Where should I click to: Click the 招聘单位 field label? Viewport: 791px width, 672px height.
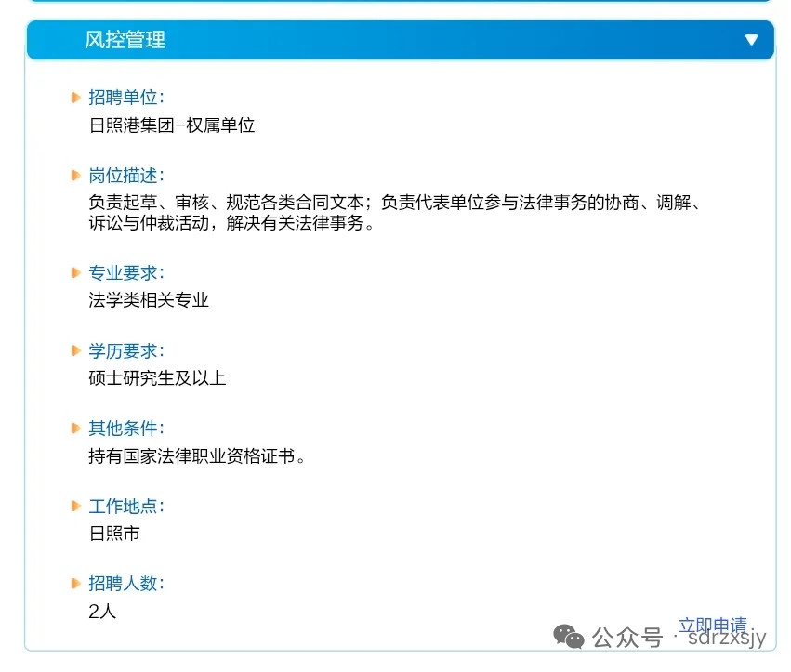tap(126, 98)
